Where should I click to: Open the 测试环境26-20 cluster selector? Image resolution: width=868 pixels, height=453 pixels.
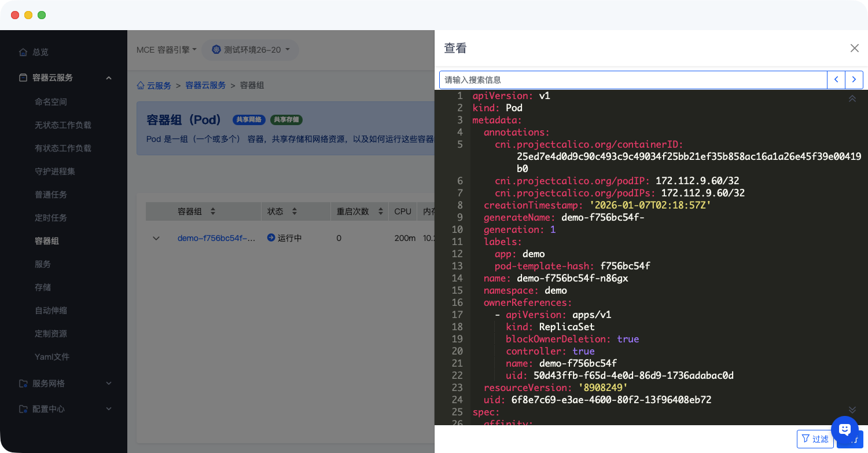(253, 50)
